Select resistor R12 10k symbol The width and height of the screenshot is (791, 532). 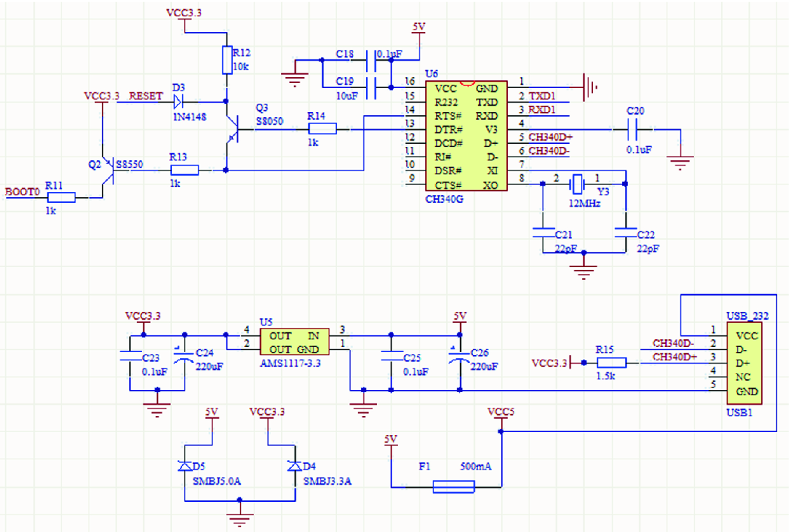click(227, 60)
